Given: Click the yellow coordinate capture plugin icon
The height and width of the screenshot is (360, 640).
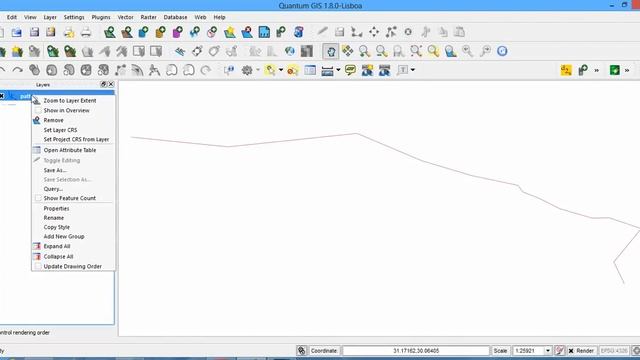Looking at the screenshot, I should pyautogui.click(x=566, y=70).
